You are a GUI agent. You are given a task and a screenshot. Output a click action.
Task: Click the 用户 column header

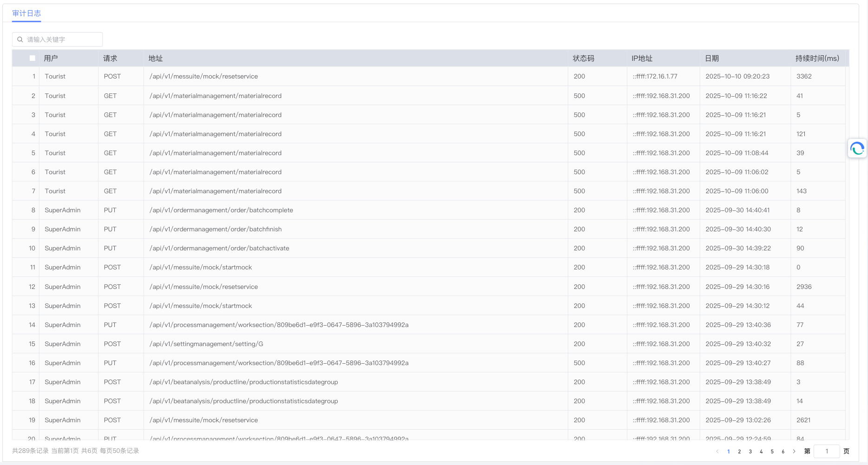pyautogui.click(x=51, y=58)
